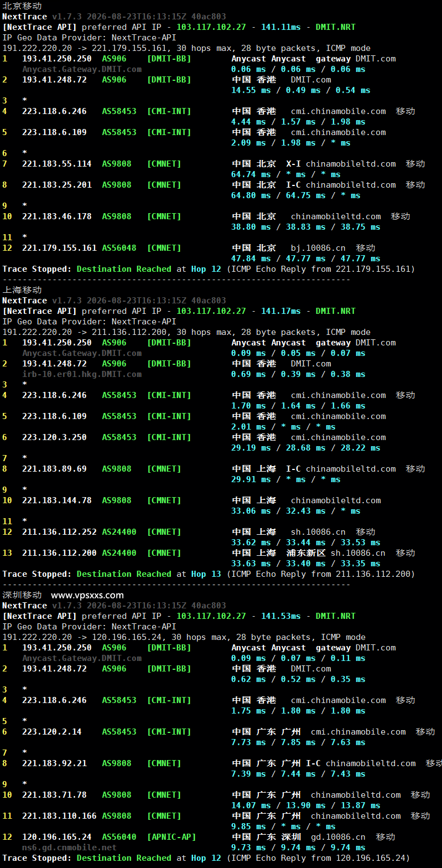Select latency 47.84 ms / 47.77 ms / 47.77 ms
Viewport: 442px width, 868px height.
(x=306, y=259)
